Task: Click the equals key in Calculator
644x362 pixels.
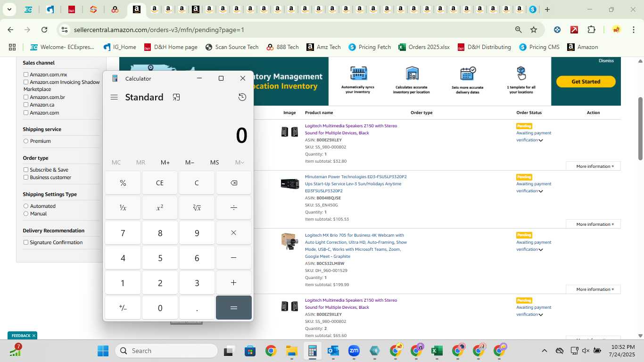Action: point(234,308)
